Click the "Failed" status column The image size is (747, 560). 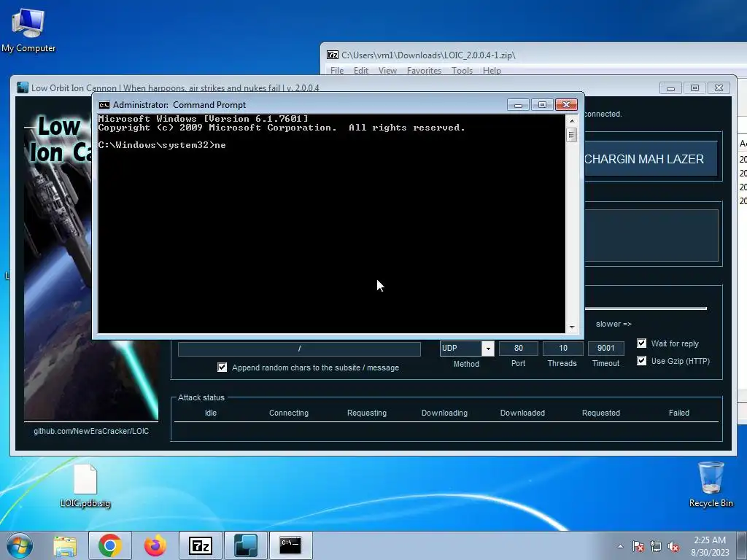679,413
